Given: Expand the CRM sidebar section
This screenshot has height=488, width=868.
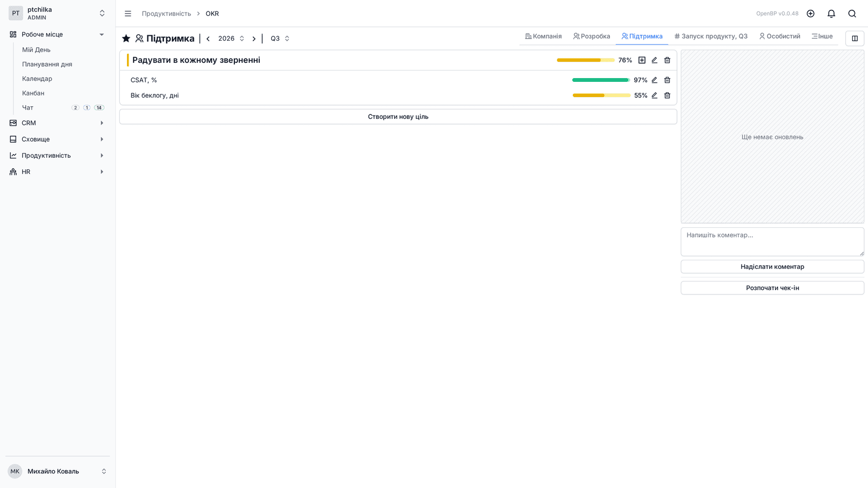Looking at the screenshot, I should click(x=58, y=123).
